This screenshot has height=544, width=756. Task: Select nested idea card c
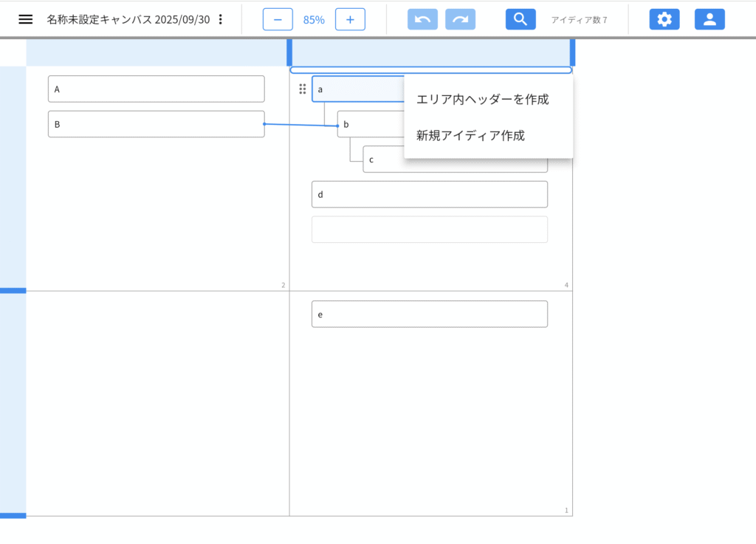[384, 159]
